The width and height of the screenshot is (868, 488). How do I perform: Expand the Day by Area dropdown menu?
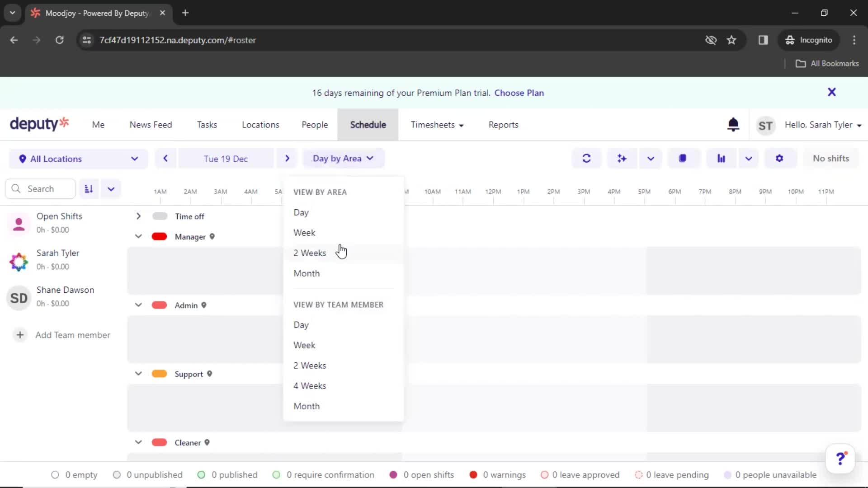click(344, 159)
